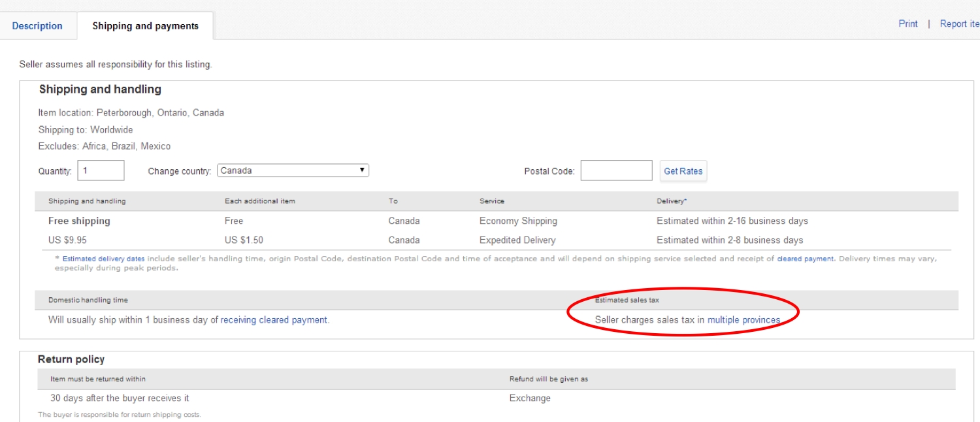Viewport: 980px width, 422px height.
Task: Open the Estimated delivery dates link
Action: pos(104,259)
